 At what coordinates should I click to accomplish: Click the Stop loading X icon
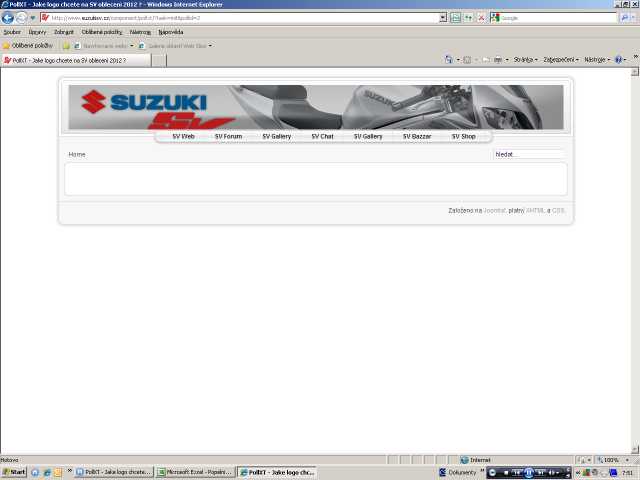[x=481, y=18]
